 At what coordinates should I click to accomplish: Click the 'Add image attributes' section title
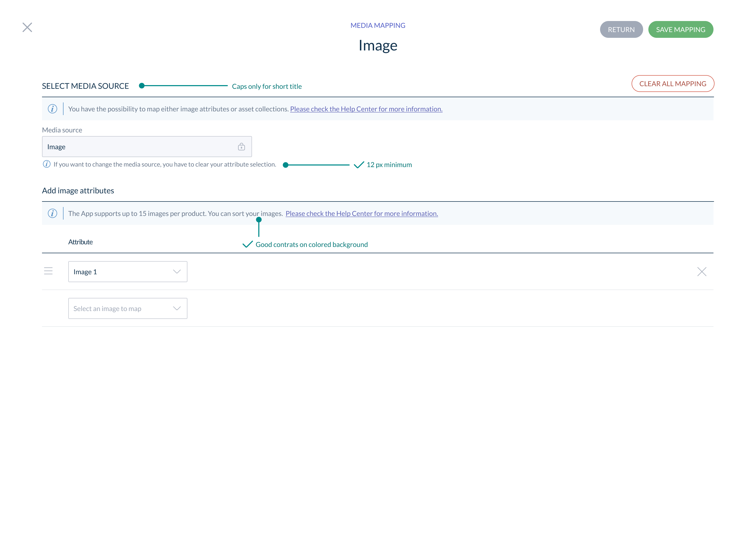click(78, 191)
